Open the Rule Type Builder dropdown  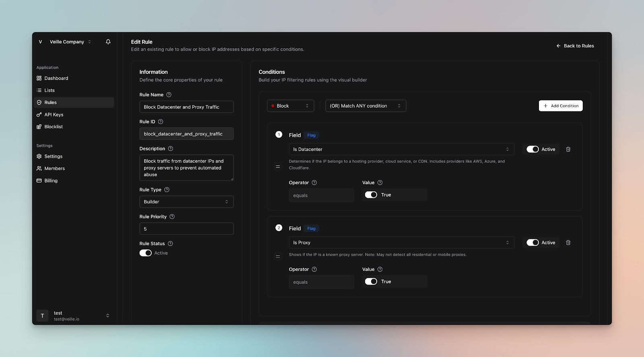point(186,202)
